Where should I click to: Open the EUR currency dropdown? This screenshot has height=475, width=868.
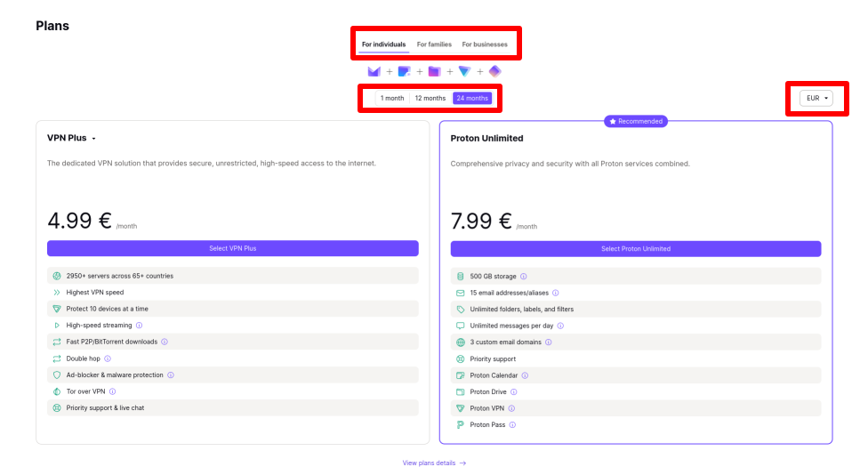click(816, 98)
